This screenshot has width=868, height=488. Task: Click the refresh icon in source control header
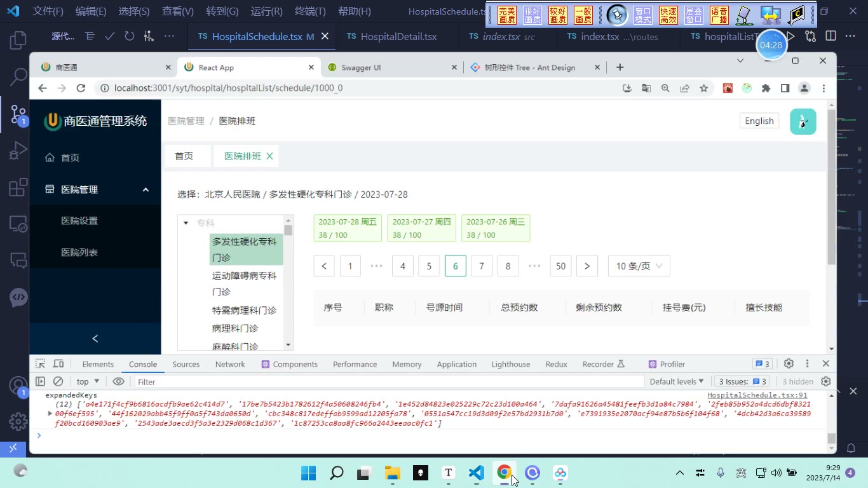click(x=129, y=36)
